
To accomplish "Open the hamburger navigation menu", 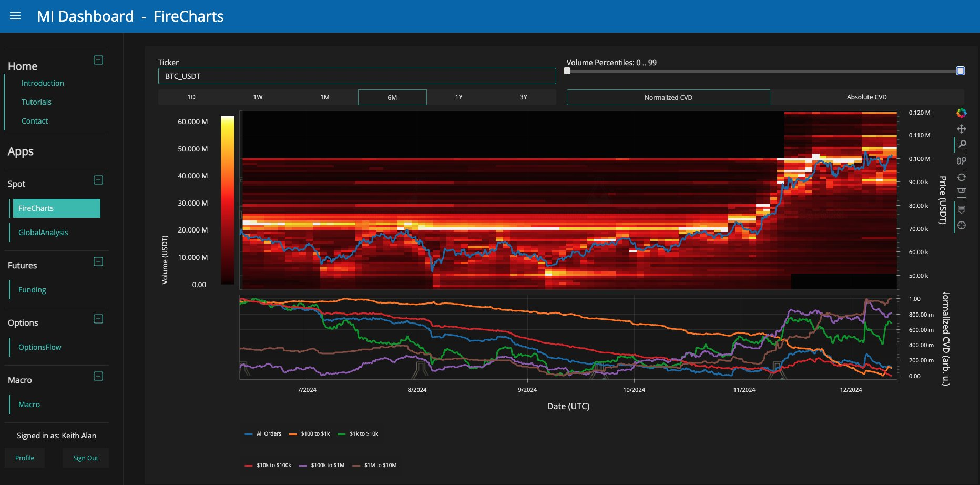I will coord(15,16).
